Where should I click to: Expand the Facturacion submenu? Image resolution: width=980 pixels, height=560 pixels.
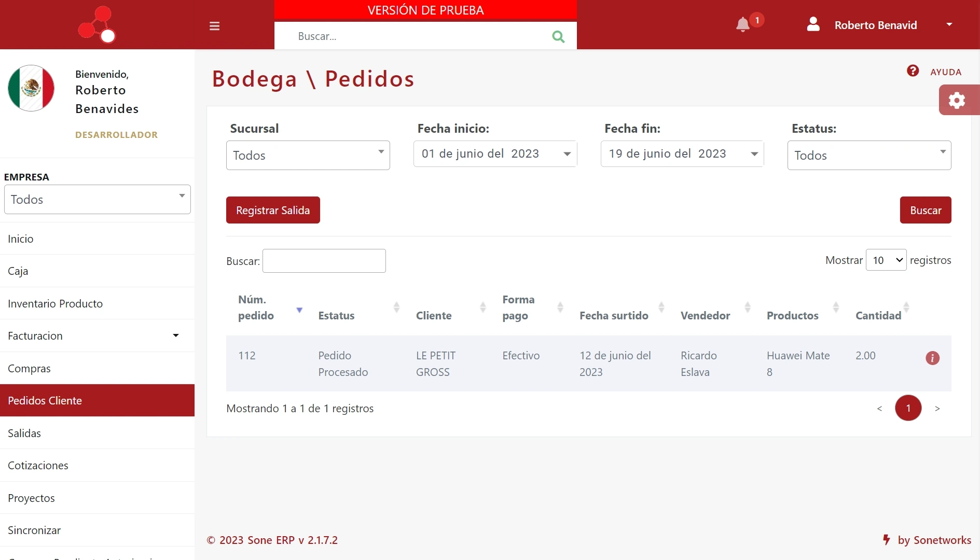[x=97, y=335]
